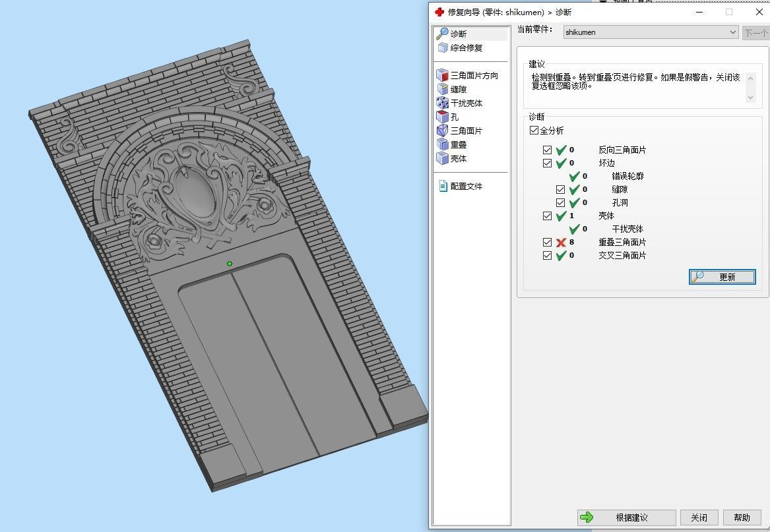Click the green point on the door model
770x532 pixels.
230,264
